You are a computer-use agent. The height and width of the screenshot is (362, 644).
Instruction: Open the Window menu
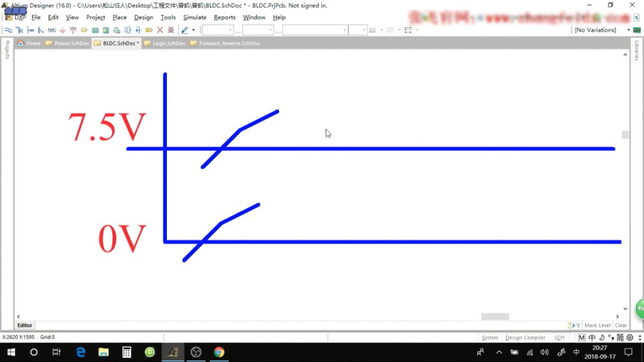click(x=254, y=17)
